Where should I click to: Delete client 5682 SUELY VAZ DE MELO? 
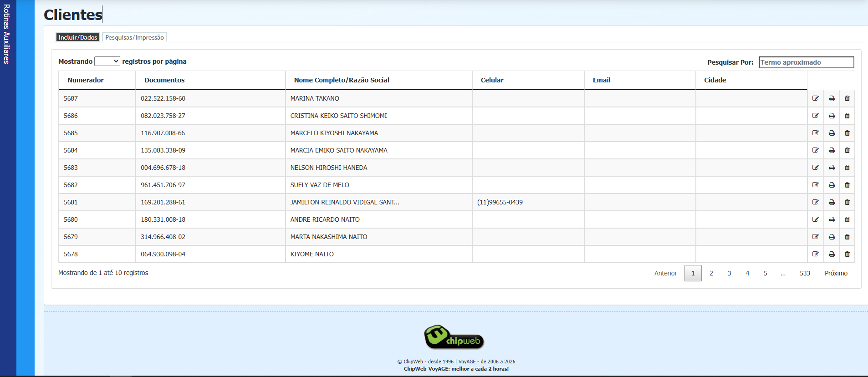pos(847,185)
